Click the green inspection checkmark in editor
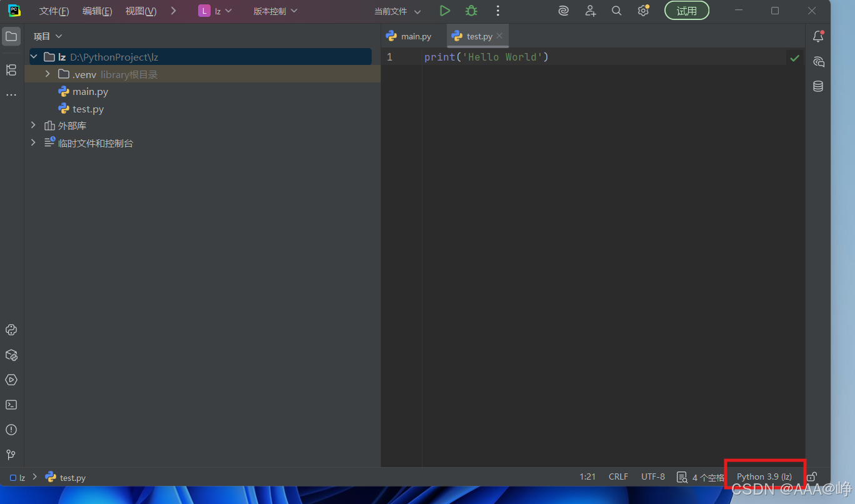The image size is (855, 504). click(794, 57)
